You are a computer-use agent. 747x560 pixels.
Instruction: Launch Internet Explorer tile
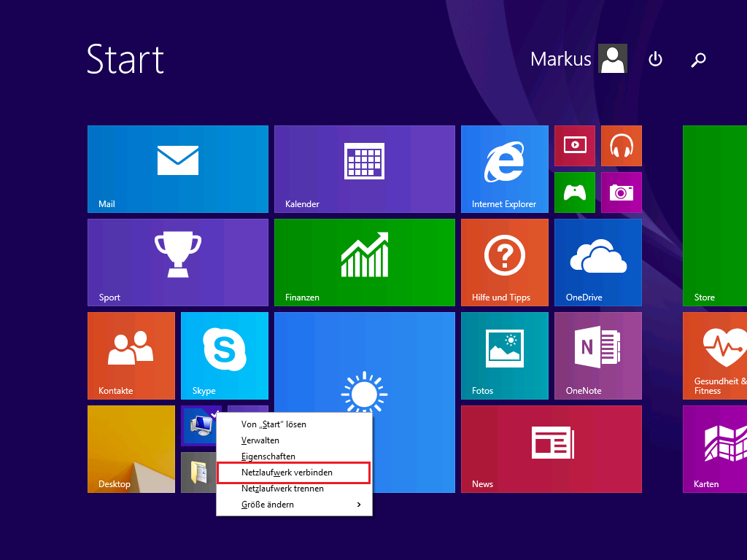[505, 169]
